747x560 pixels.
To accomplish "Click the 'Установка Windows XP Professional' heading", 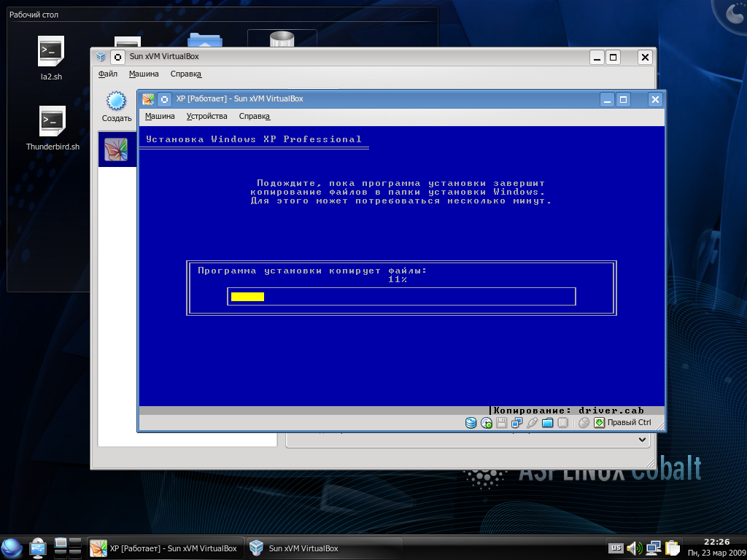I will [253, 139].
